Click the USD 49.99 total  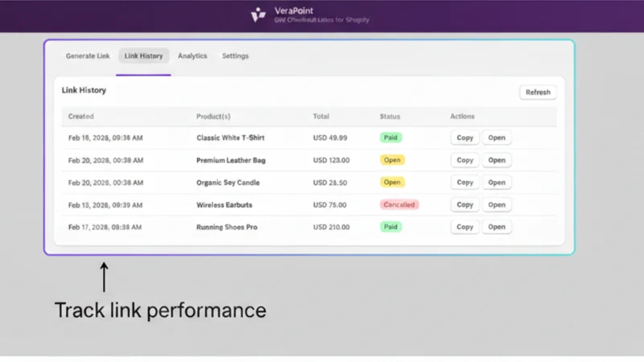coord(330,138)
